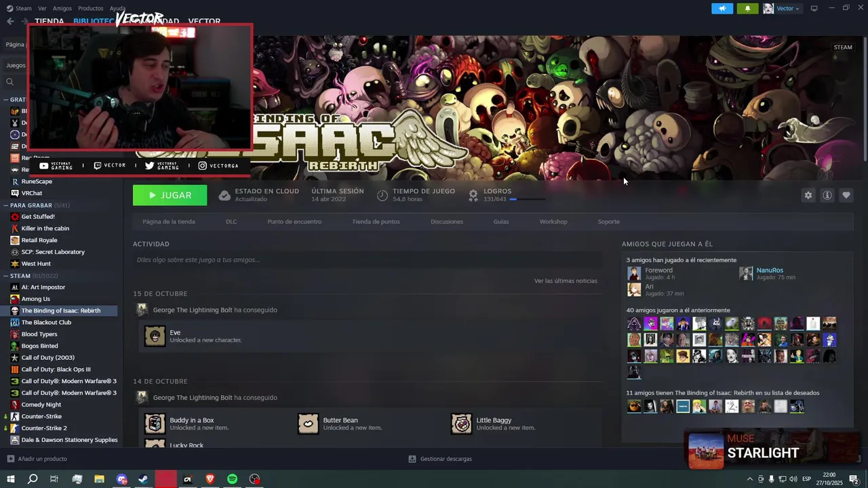The width and height of the screenshot is (868, 488).
Task: Open the Workshop tab
Action: tap(553, 222)
